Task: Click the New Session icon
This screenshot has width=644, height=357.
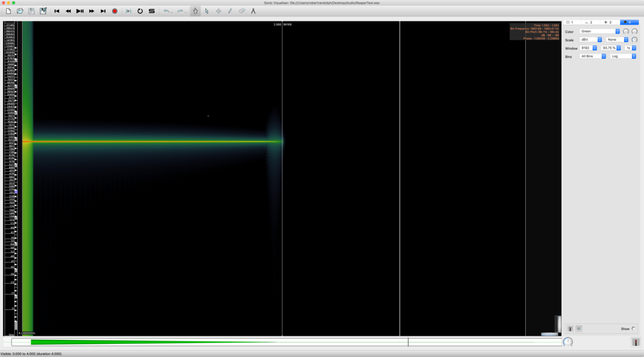Action: (x=8, y=11)
